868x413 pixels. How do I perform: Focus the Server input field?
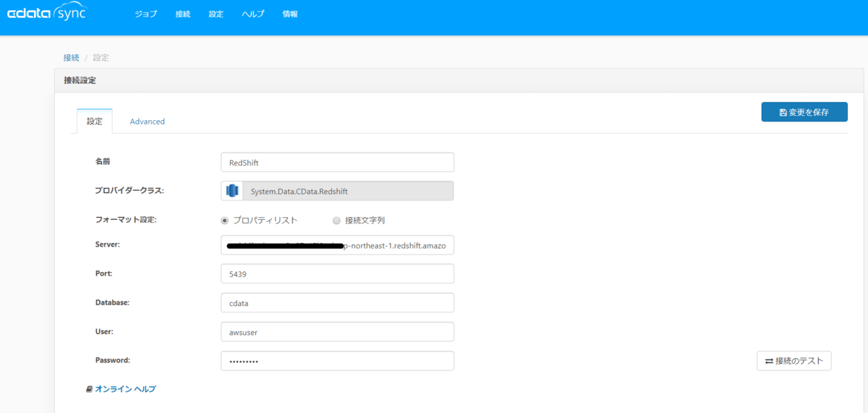pyautogui.click(x=337, y=245)
